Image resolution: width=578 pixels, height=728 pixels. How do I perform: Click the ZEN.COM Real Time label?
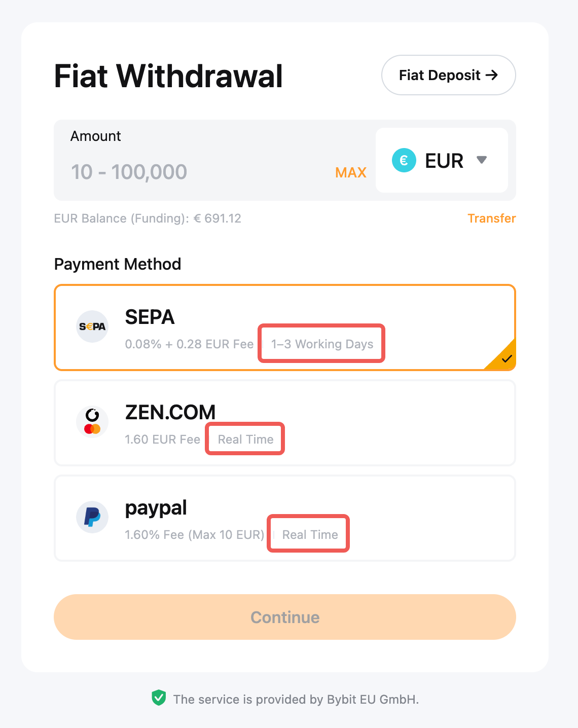click(x=245, y=440)
